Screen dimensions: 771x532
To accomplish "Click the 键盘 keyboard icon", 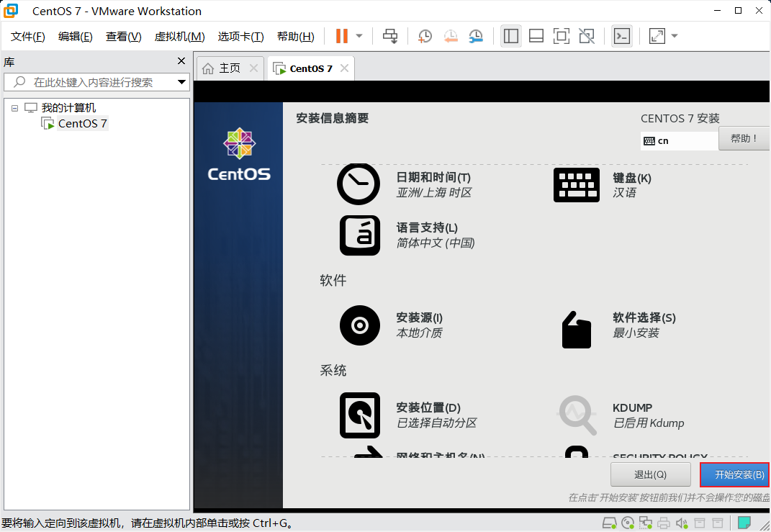I will 577,185.
